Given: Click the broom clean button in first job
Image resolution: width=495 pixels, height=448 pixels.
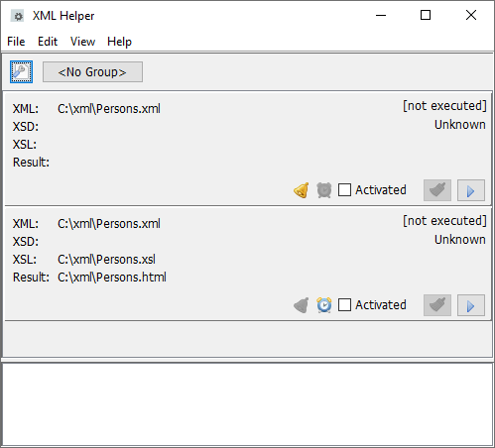Looking at the screenshot, I should click(437, 190).
